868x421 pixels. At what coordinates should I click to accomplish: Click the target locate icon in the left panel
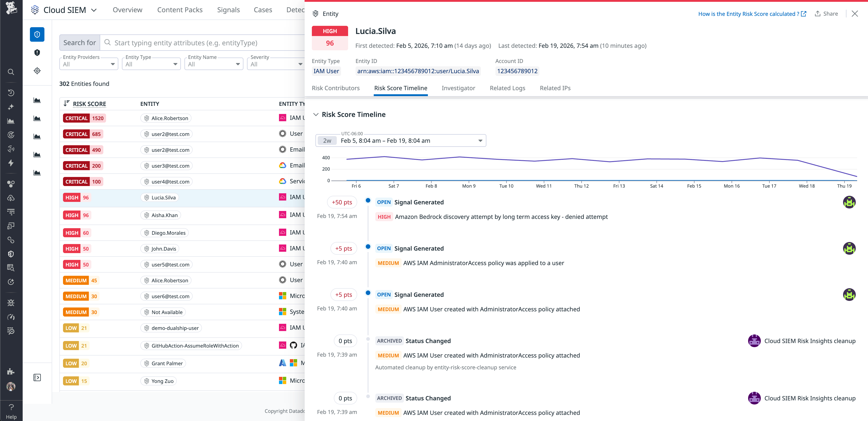(x=37, y=70)
